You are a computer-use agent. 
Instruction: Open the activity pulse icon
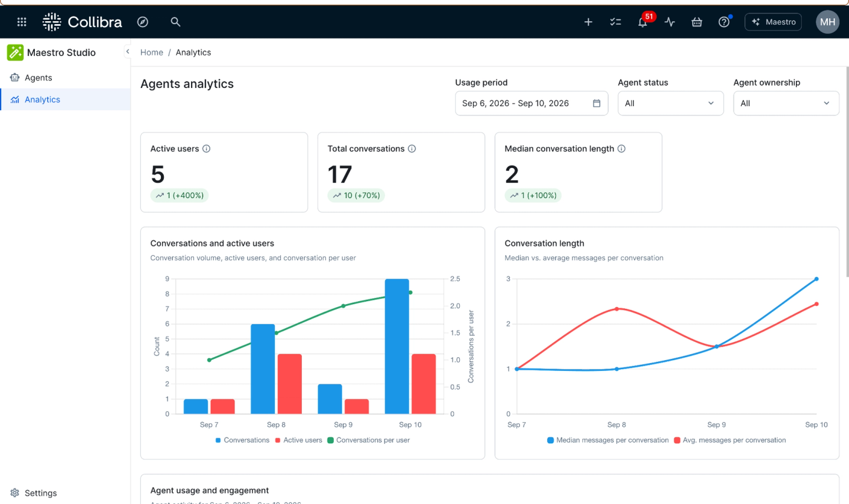[x=670, y=22]
